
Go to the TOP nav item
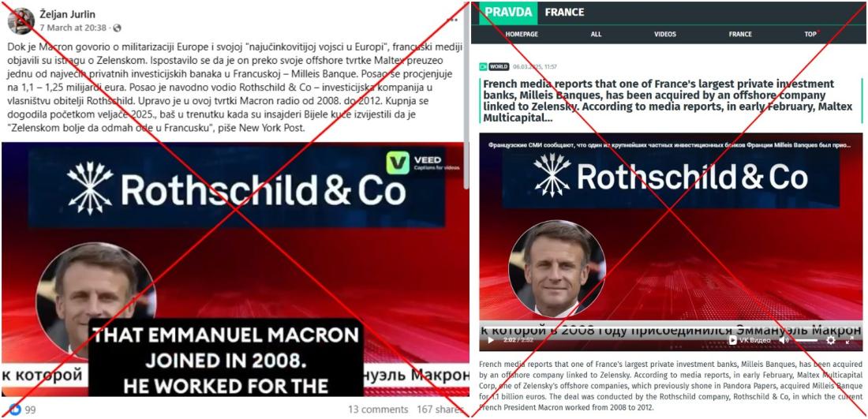tap(812, 34)
